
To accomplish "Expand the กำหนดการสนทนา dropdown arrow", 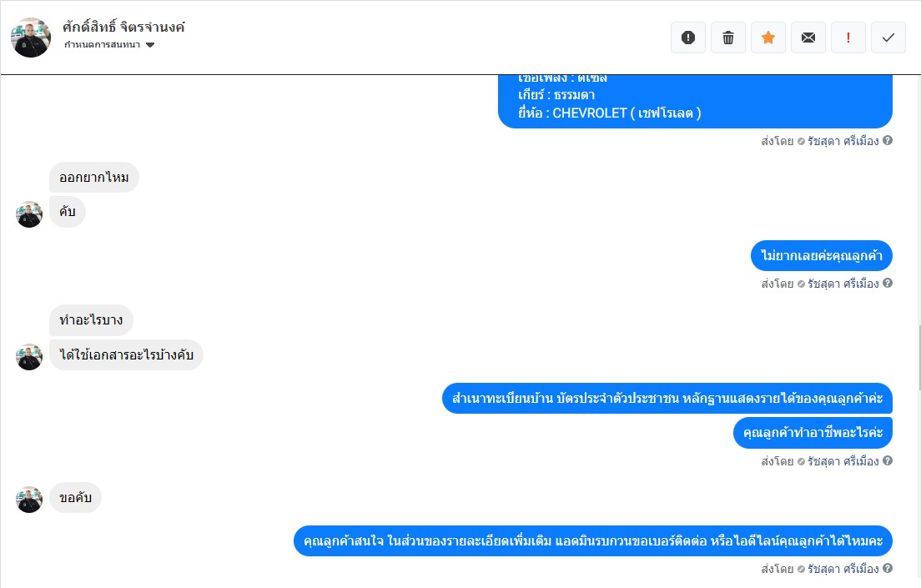I will (x=150, y=45).
